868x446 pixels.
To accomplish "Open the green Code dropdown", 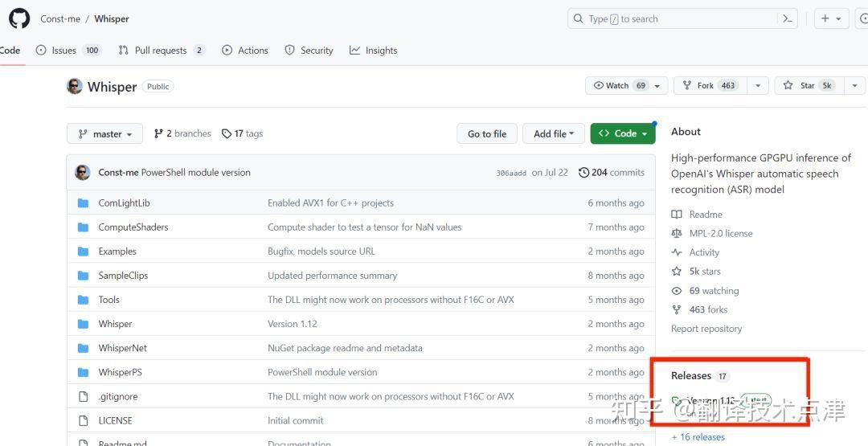I will click(623, 133).
